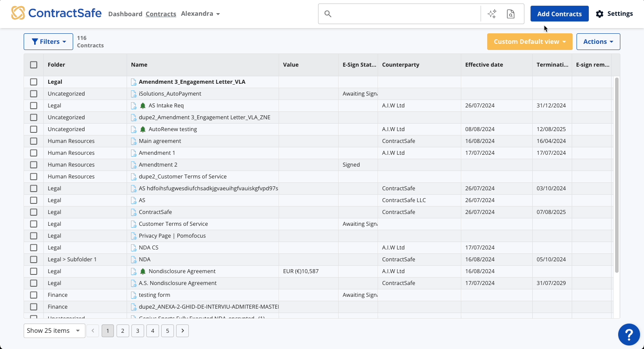This screenshot has width=644, height=349.
Task: Tick checkbox beside Nondisclosure Agreement
Action: [x=34, y=271]
